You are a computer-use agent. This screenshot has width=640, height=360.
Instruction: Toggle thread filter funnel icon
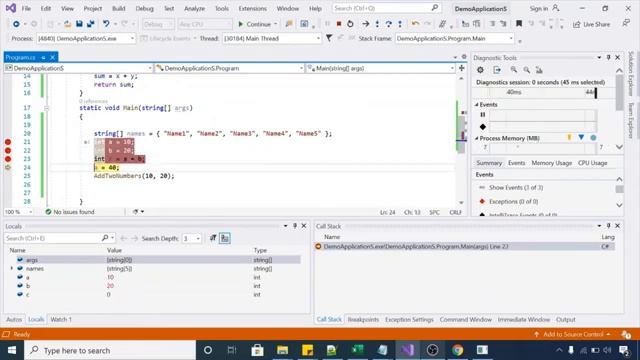point(329,38)
